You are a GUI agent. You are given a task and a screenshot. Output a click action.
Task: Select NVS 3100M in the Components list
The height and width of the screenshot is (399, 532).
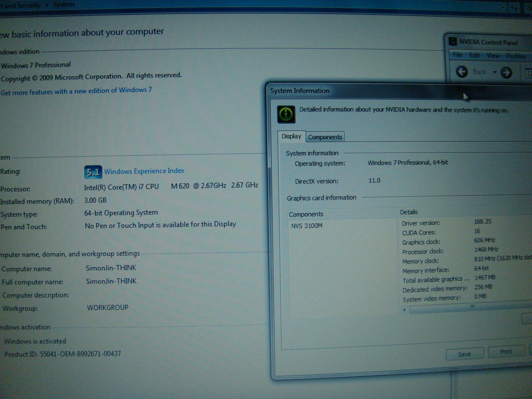(307, 226)
